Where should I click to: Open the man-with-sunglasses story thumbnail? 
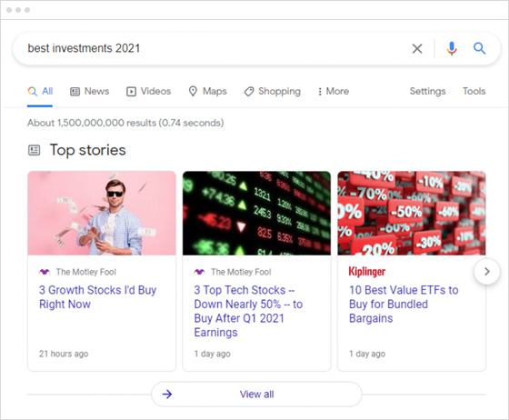coord(102,214)
